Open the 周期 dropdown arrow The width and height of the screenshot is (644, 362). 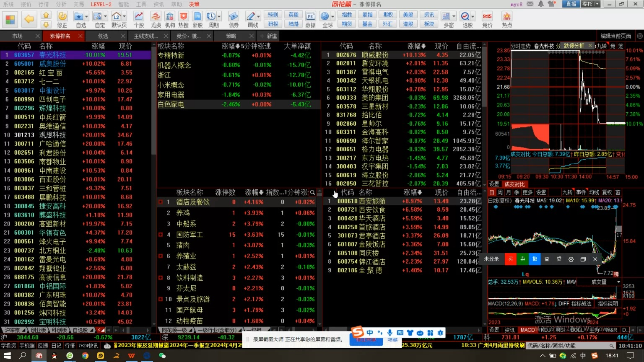219,16
